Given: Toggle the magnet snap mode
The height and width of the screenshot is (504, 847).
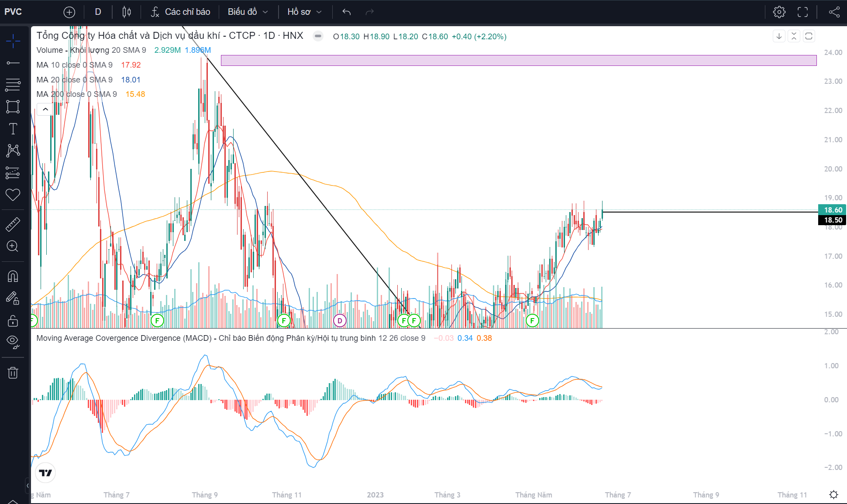Looking at the screenshot, I should click(x=13, y=276).
